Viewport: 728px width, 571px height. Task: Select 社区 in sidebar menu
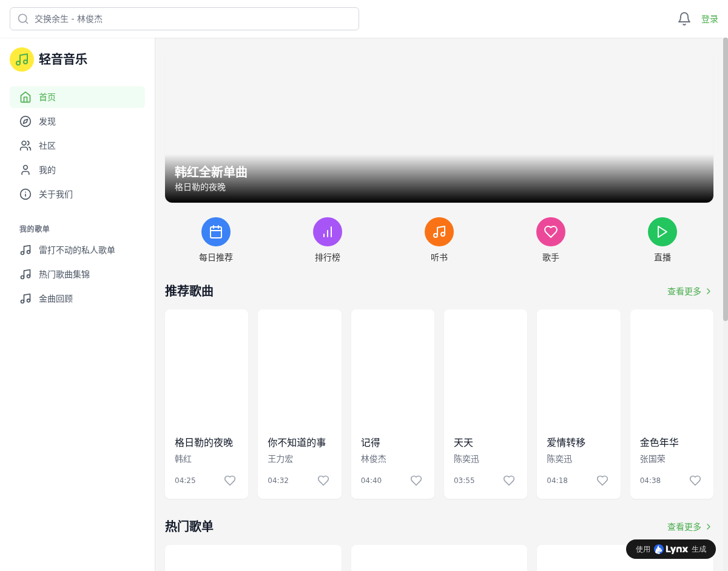coord(47,146)
